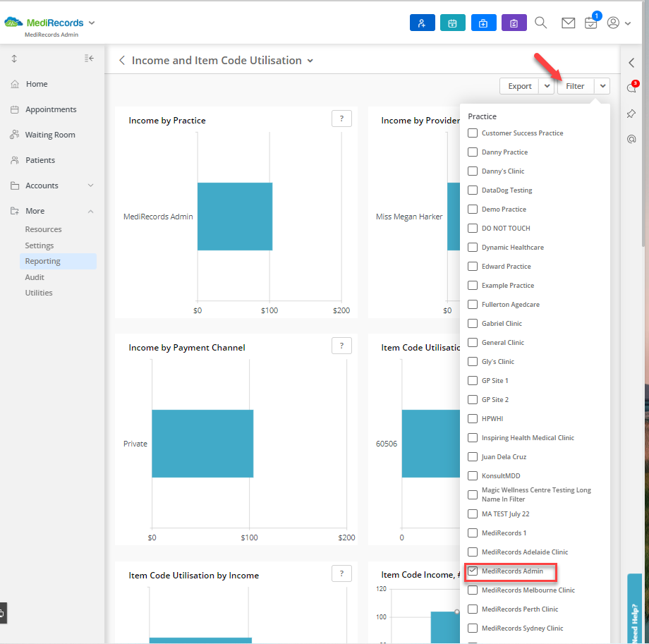Click the Waiting Room people icon
The image size is (649, 644).
[x=15, y=135]
